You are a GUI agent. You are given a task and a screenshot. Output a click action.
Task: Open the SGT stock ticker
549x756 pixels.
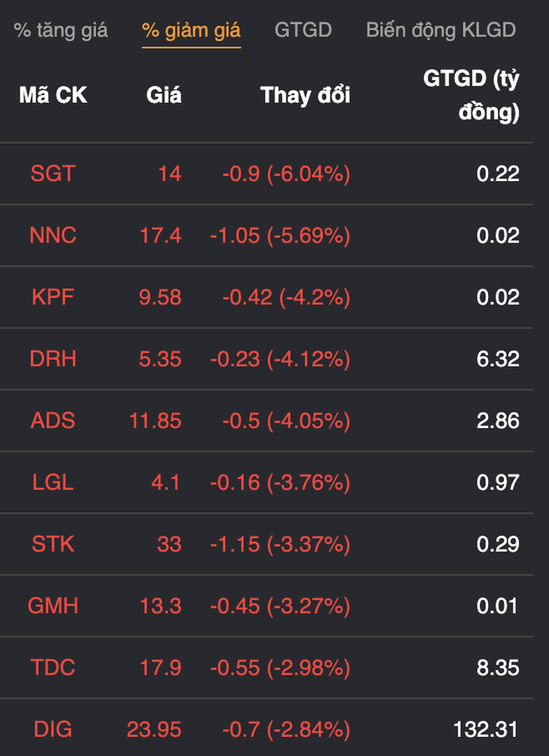(53, 174)
